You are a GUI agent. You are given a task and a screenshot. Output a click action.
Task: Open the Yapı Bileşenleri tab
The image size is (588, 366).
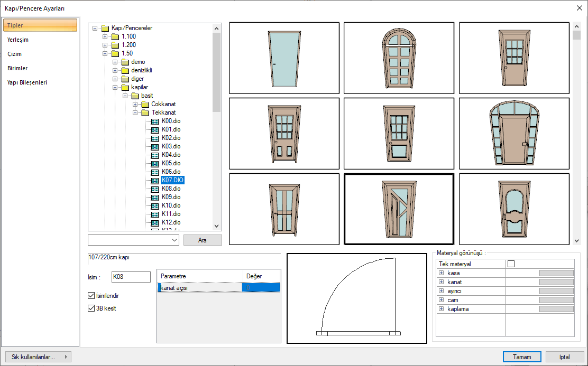pos(27,82)
